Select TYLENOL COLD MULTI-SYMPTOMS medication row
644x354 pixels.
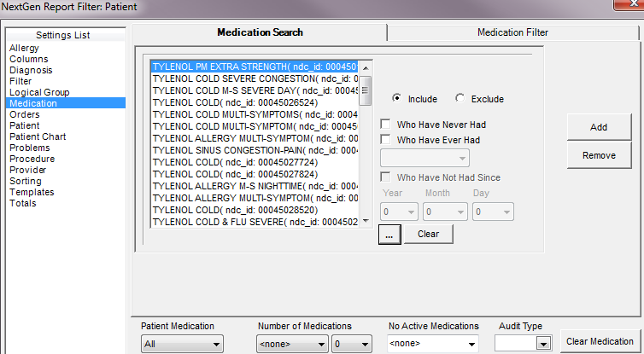click(x=255, y=114)
